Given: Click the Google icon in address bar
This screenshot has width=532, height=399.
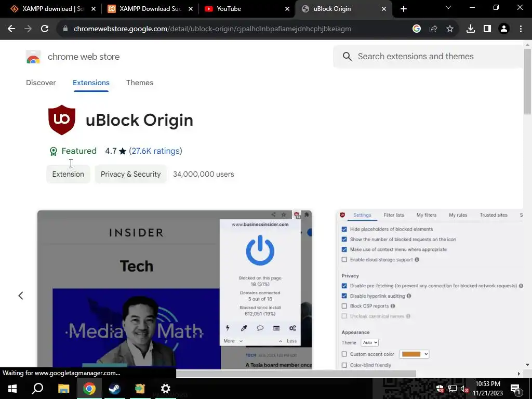Looking at the screenshot, I should tap(416, 29).
